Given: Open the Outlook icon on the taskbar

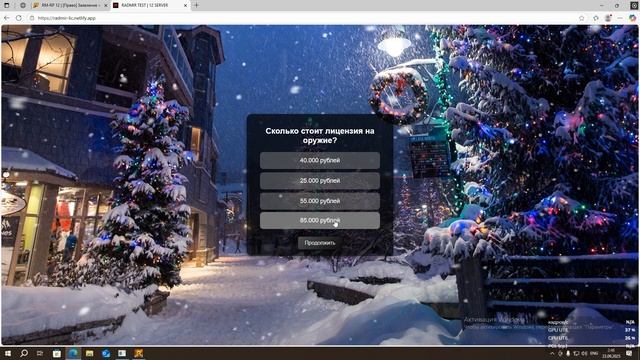Looking at the screenshot, I should tap(106, 353).
